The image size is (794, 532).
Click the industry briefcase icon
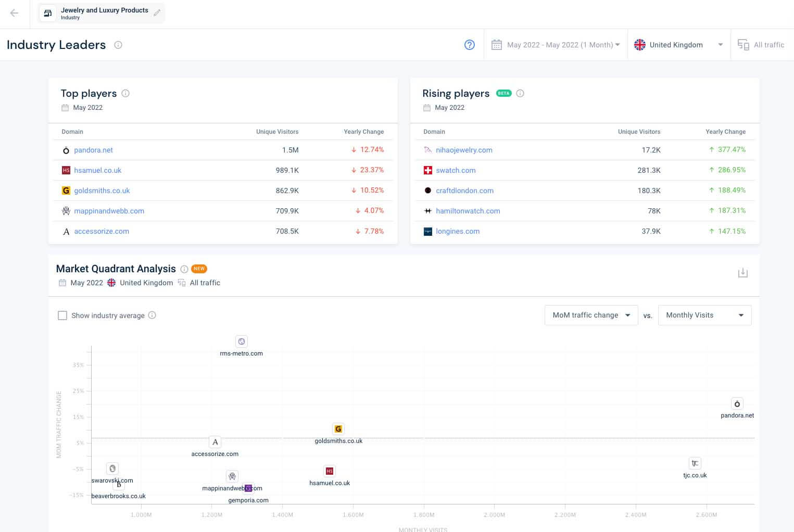point(48,14)
